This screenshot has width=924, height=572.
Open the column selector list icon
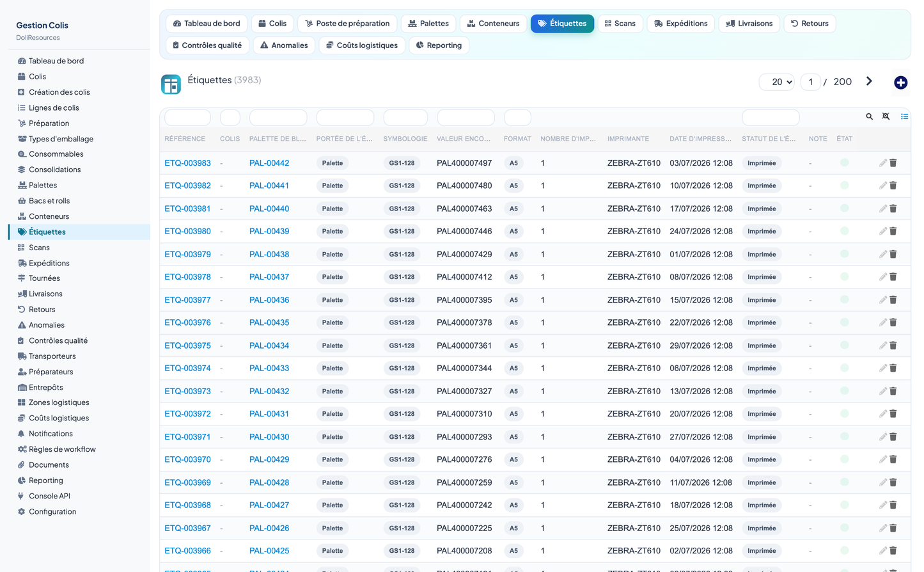click(904, 116)
